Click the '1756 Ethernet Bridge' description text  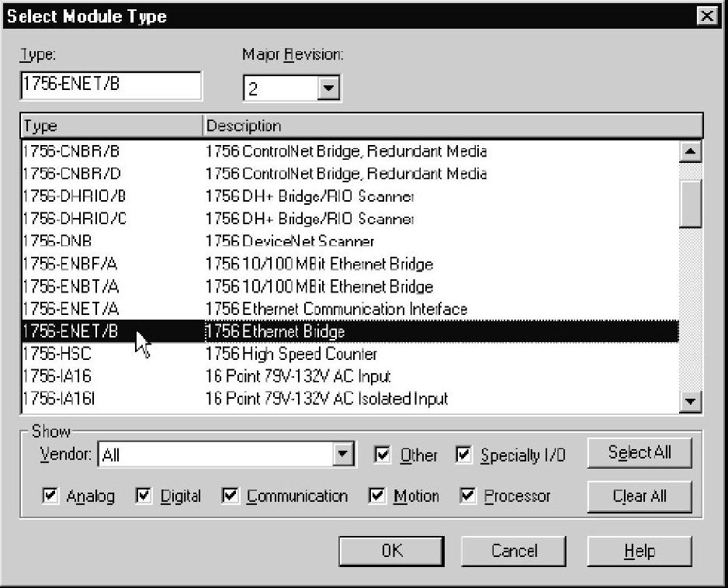(276, 331)
